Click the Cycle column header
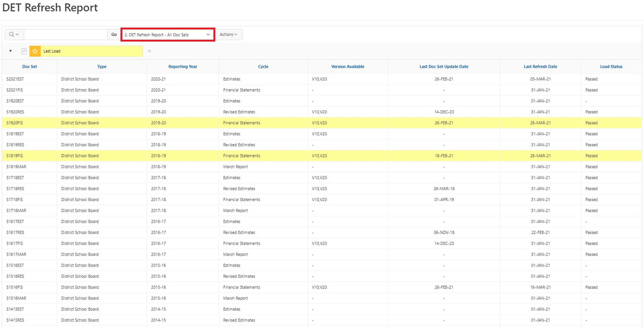644x328 pixels. [x=263, y=66]
